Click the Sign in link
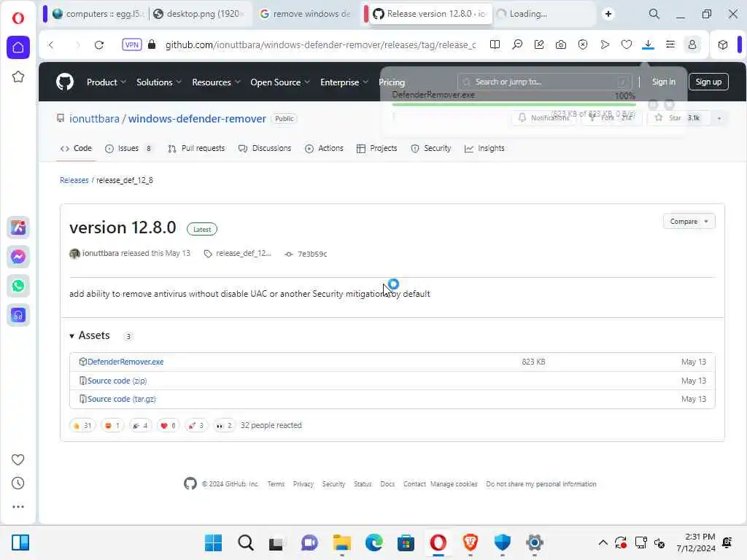The height and width of the screenshot is (560, 747). coord(663,82)
